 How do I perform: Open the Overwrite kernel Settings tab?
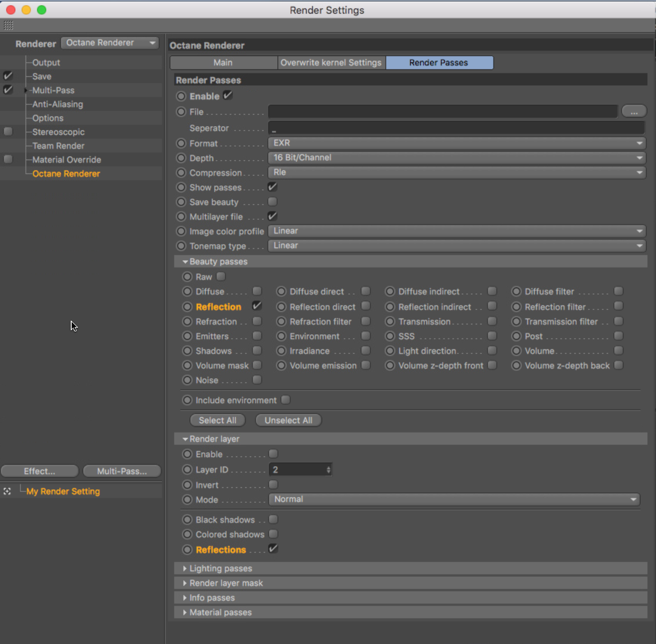[x=331, y=63]
